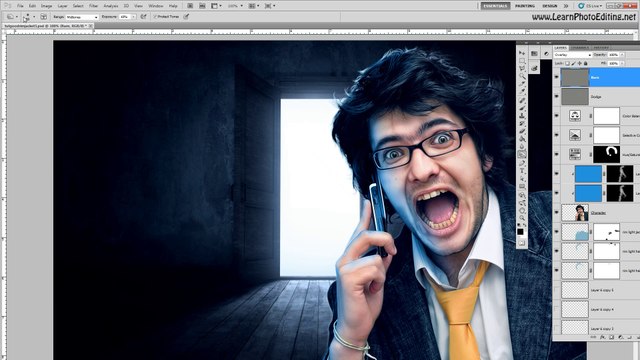Select the Eyedropper tool
Screen dimensions: 640x360
522,92
